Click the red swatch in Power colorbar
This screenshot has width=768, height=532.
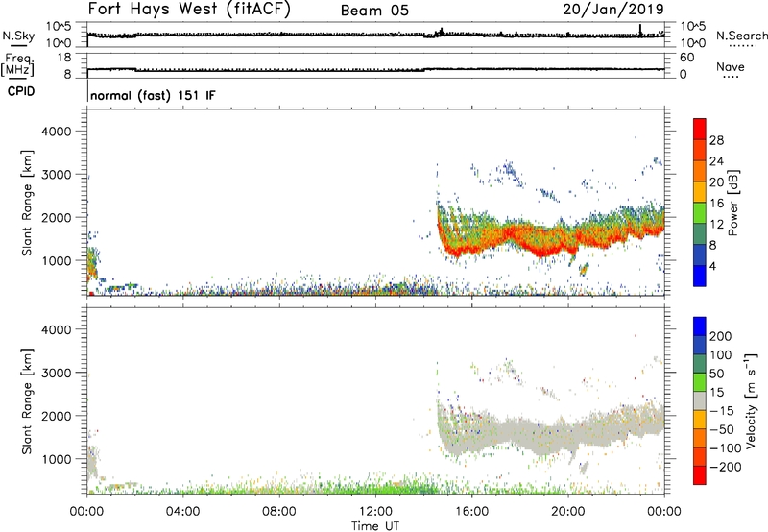(x=700, y=129)
